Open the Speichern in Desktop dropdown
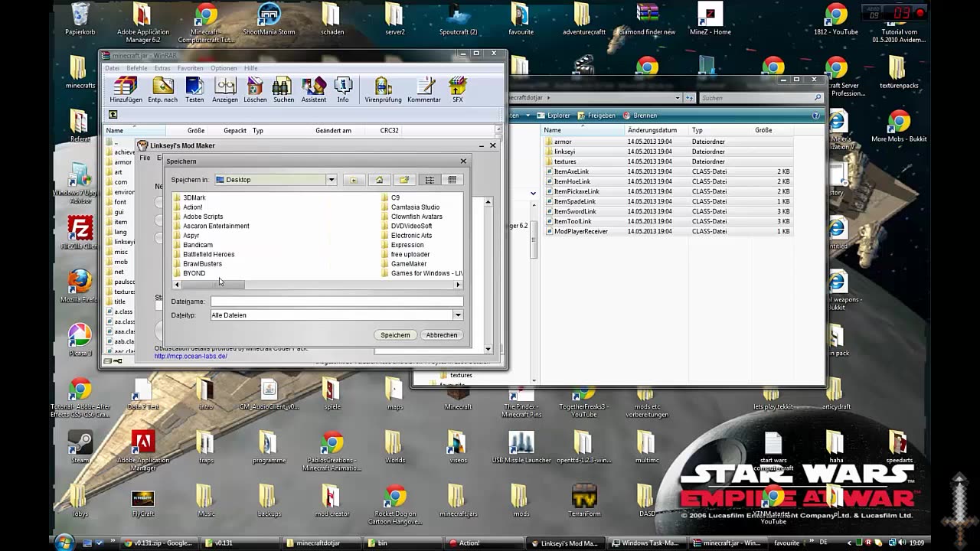 [x=332, y=180]
